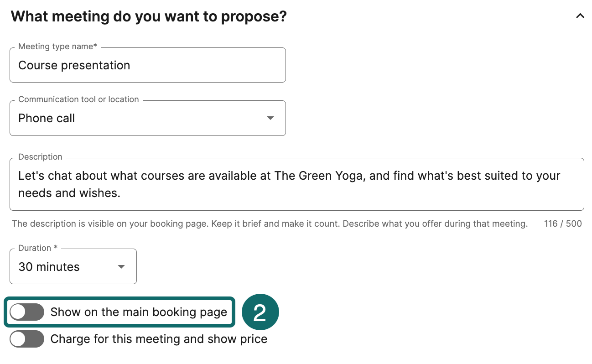Click the Course presentation text

(x=74, y=65)
